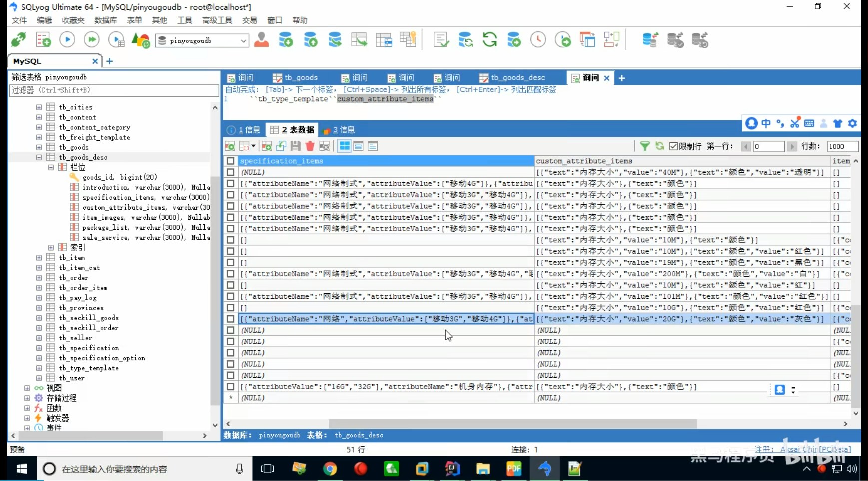The width and height of the screenshot is (868, 481).
Task: Check the row with value 40M 透明 checkbox
Action: (230, 172)
